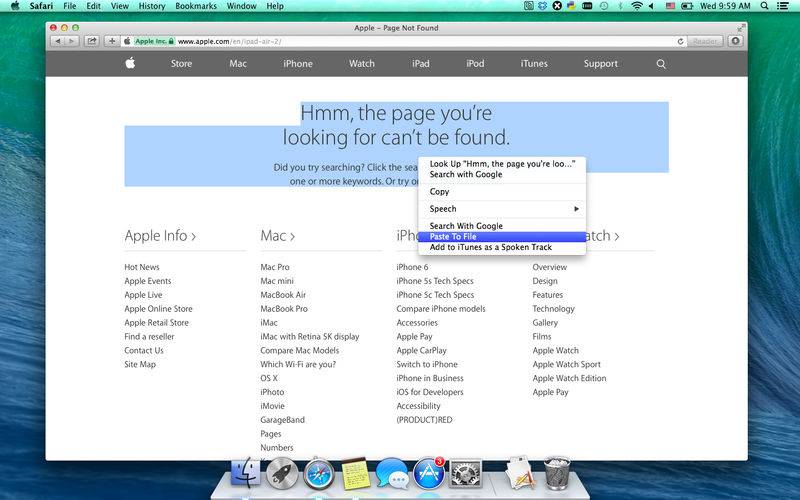Open System Preferences gear in Dock
The height and width of the screenshot is (500, 800).
pyautogui.click(x=465, y=474)
